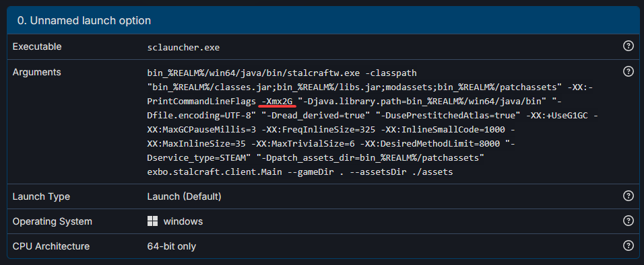Click the 'CPU Architecture' row label
The width and height of the screenshot is (644, 265).
(51, 247)
